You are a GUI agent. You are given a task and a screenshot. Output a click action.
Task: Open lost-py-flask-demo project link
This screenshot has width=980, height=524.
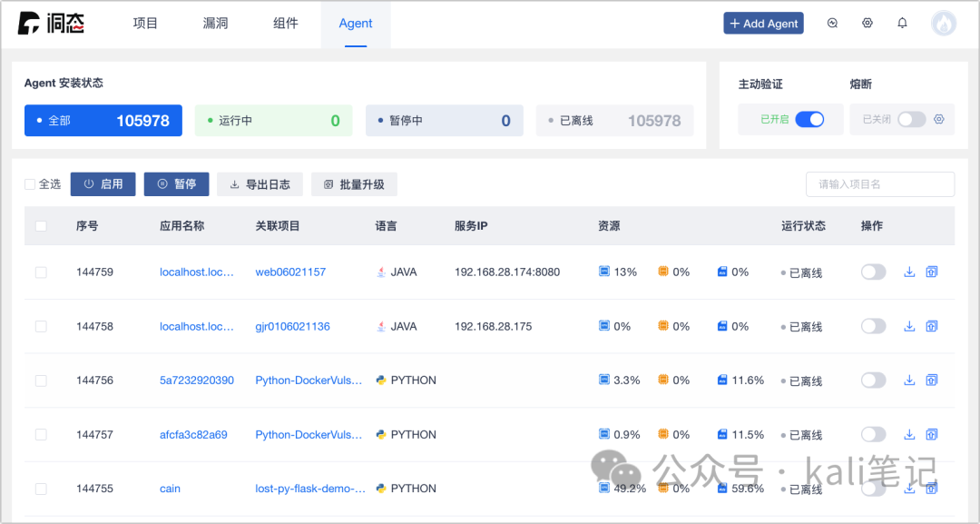310,489
